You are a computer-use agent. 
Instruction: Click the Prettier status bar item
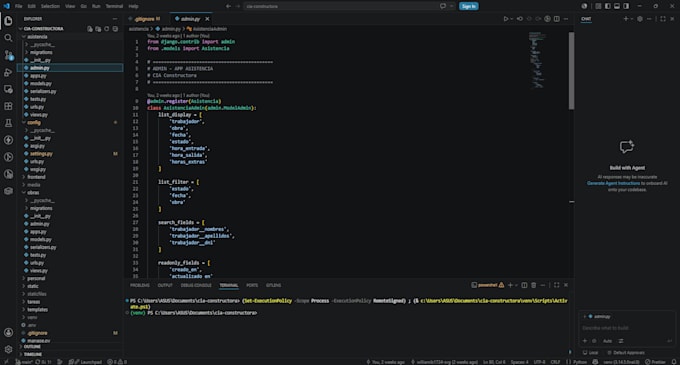[x=655, y=362]
